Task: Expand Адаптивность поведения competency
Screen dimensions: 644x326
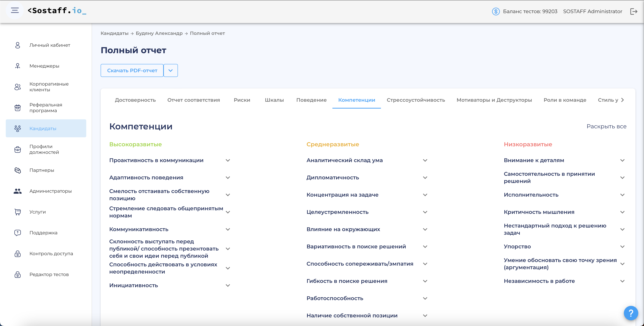Action: (x=227, y=178)
